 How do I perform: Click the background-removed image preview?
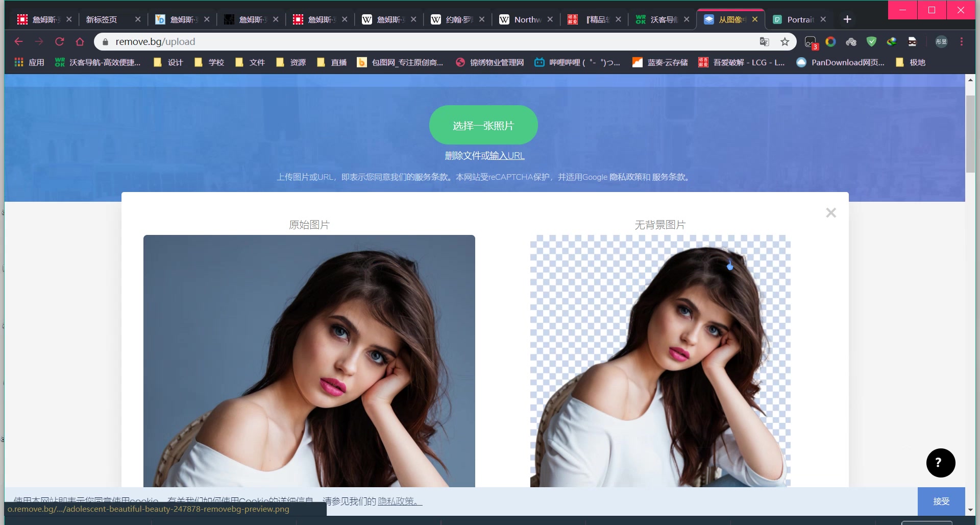[660, 361]
